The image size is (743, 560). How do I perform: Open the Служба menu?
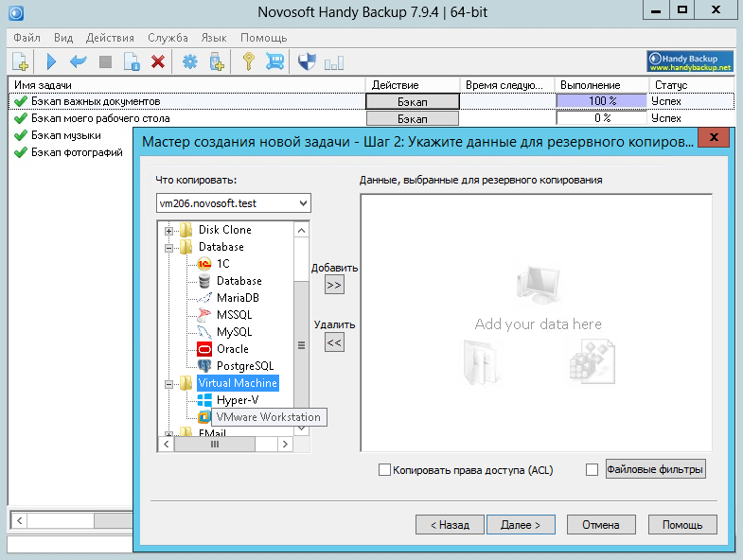168,38
